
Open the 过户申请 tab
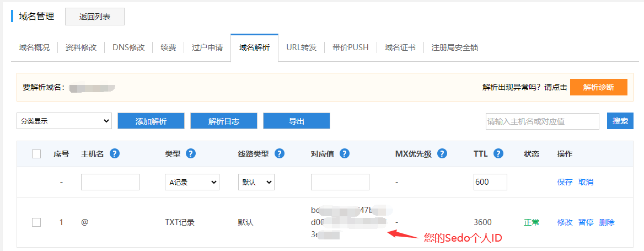(207, 47)
